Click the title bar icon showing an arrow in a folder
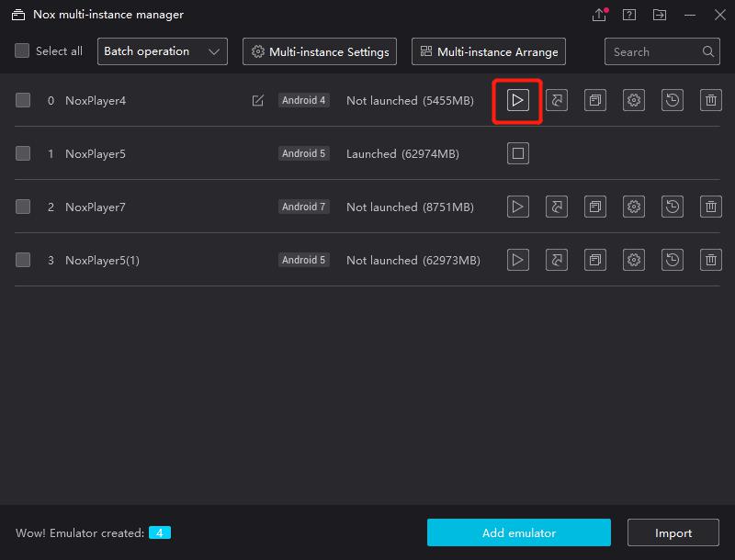This screenshot has width=735, height=560. 660,15
